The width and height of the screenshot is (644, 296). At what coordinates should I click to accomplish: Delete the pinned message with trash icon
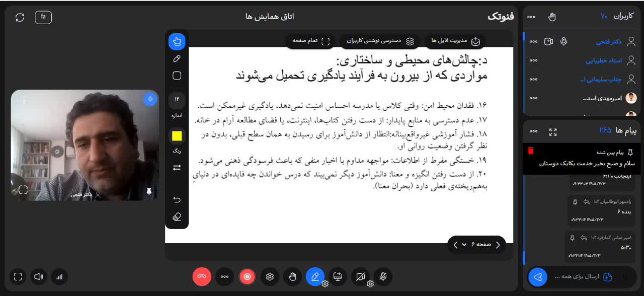(x=530, y=151)
